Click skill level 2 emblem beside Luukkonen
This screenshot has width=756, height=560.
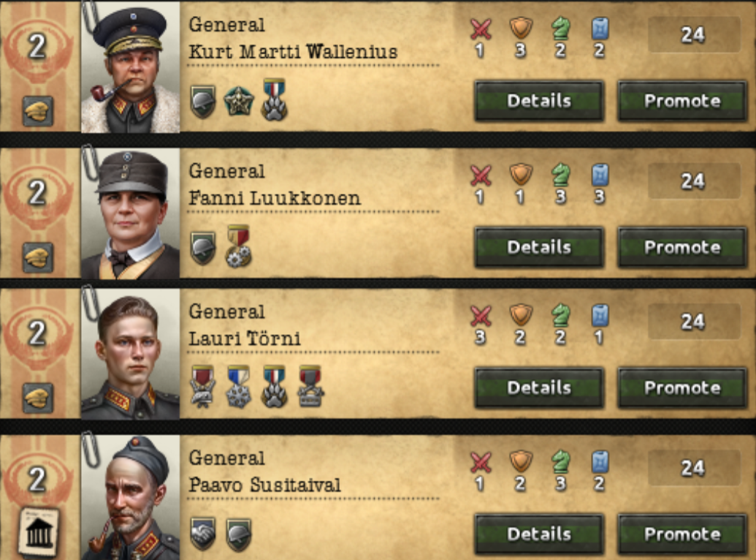tap(37, 193)
